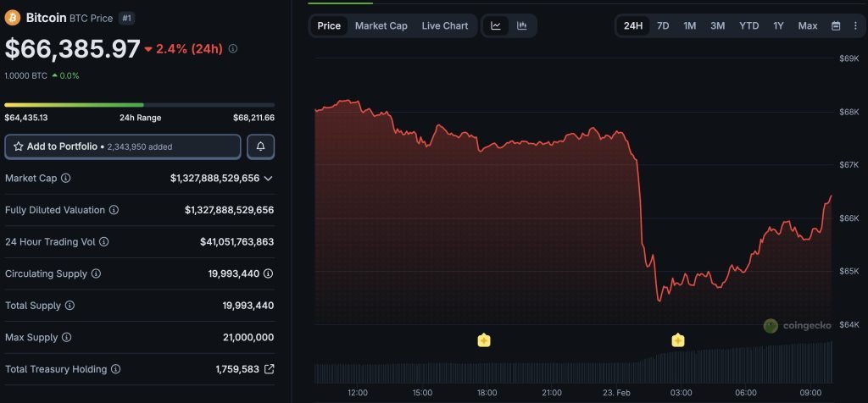Click the 24h Range progress bar
The height and width of the screenshot is (403, 868).
[139, 105]
